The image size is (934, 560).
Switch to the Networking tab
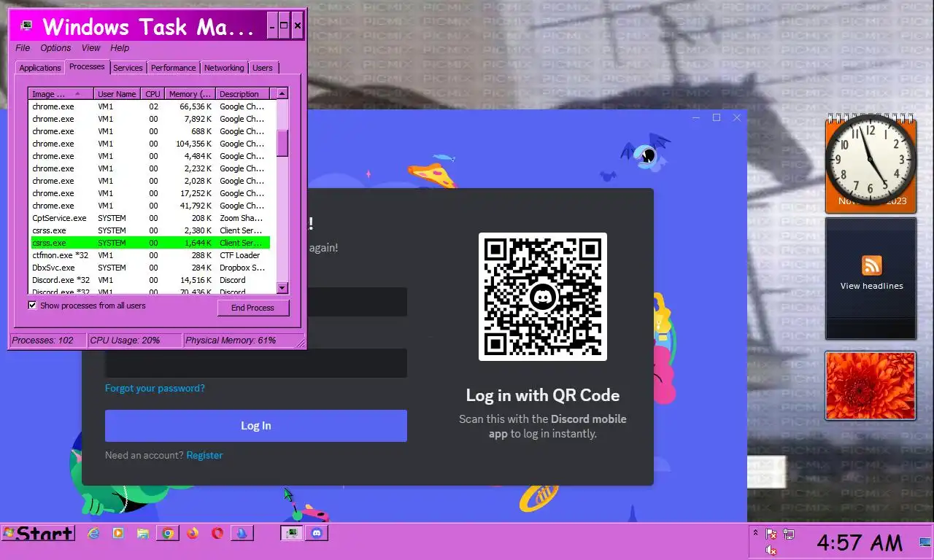point(224,68)
